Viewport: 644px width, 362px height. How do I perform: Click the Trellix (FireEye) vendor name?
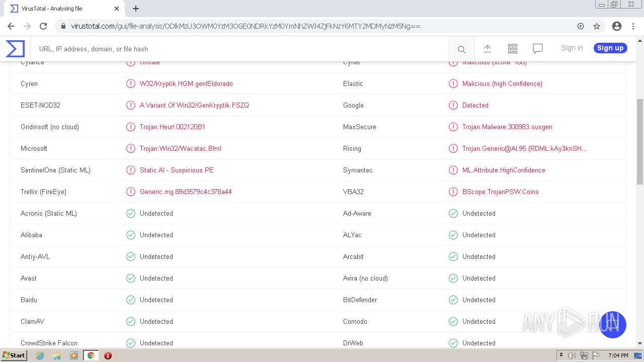(43, 192)
